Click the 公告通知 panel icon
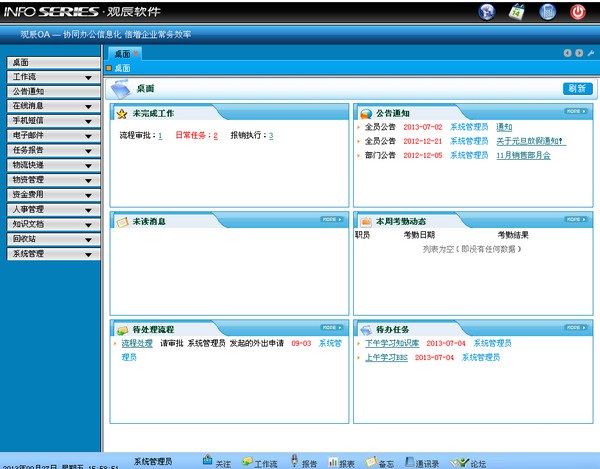The image size is (600, 469). click(366, 114)
